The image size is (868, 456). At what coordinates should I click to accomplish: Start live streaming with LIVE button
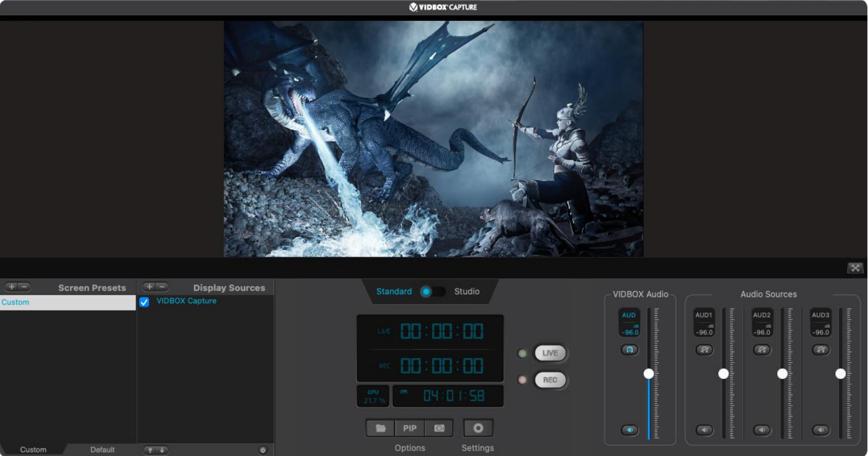[x=550, y=353]
